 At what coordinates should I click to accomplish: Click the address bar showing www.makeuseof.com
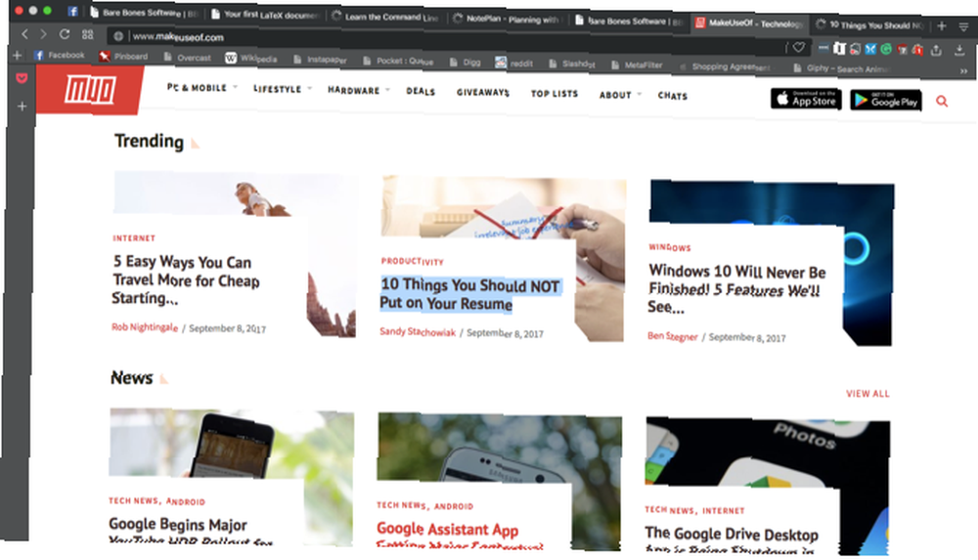point(449,41)
